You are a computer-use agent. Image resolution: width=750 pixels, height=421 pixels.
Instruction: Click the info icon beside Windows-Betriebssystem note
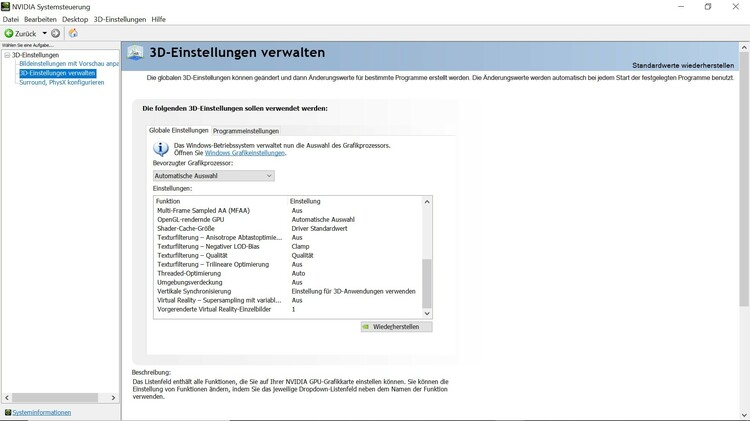[x=161, y=149]
